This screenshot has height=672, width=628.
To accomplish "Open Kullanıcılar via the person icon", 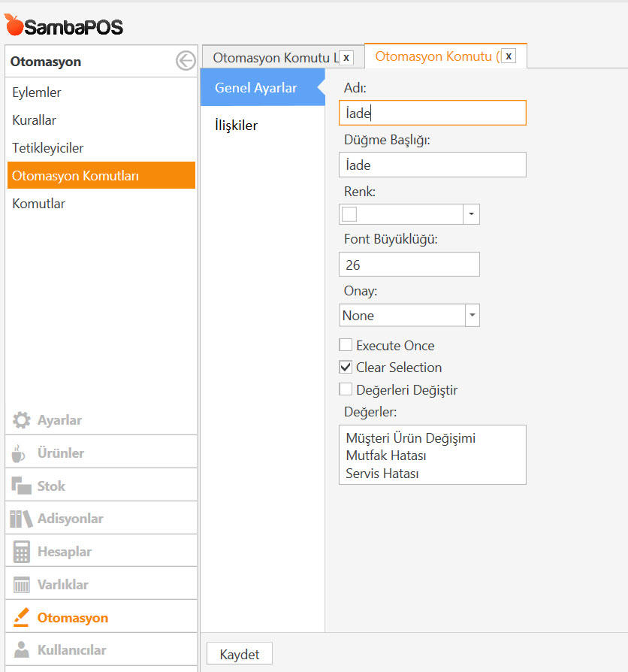I will click(22, 650).
